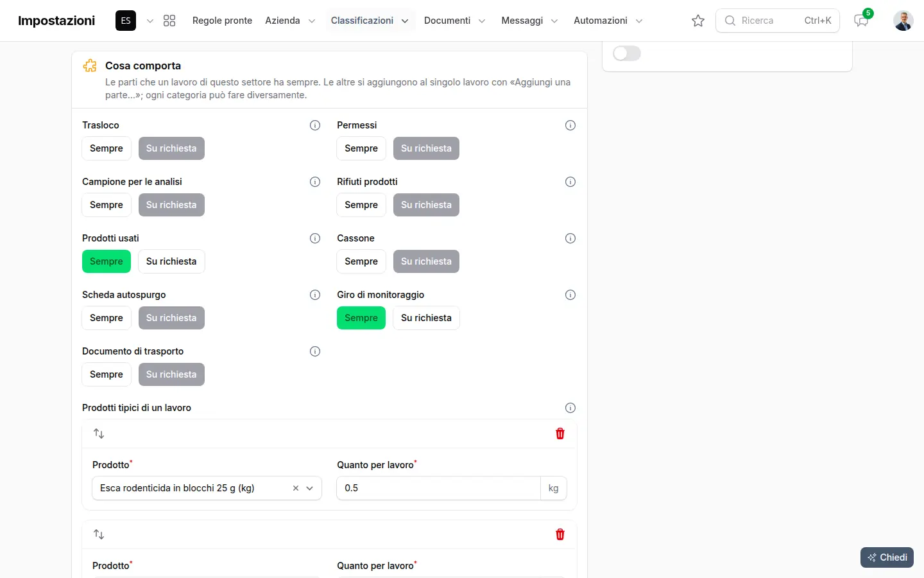924x578 pixels.
Task: Show info for Giro di monitoraggio
Action: (x=570, y=295)
